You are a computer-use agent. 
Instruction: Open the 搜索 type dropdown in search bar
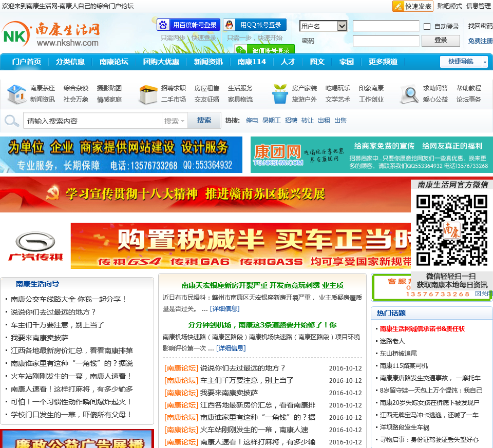click(x=174, y=121)
